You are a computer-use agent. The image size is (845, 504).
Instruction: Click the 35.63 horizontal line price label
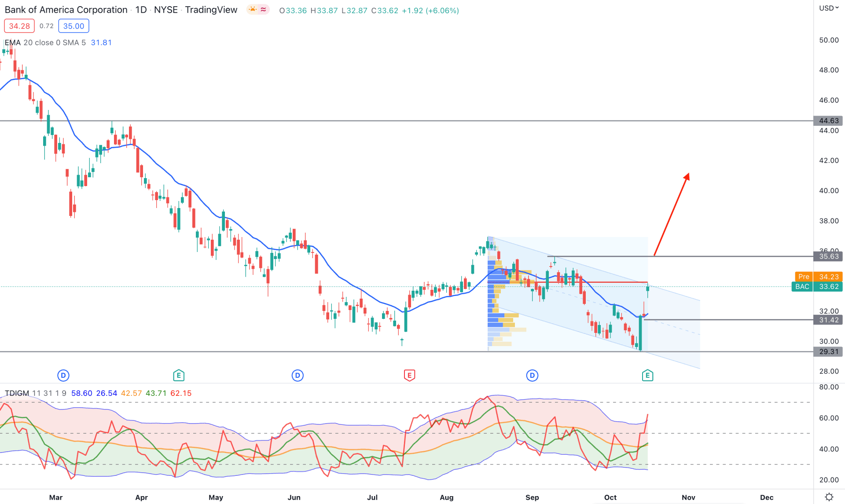coord(828,256)
